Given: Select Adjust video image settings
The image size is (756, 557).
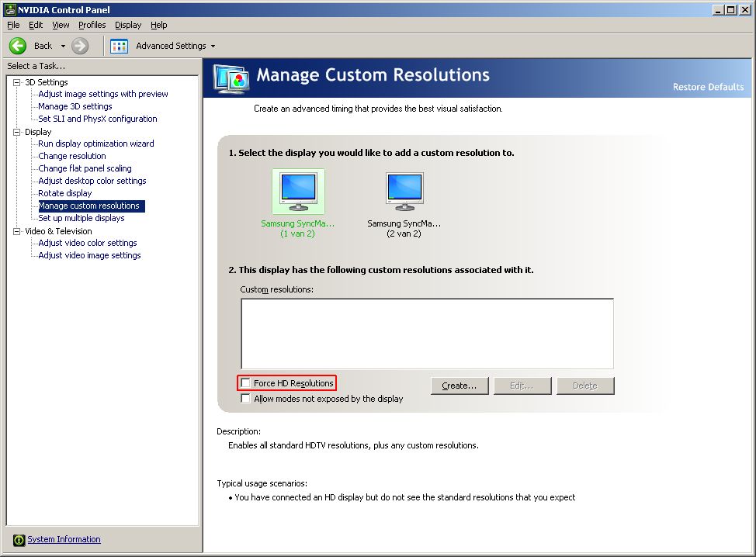Looking at the screenshot, I should [90, 255].
